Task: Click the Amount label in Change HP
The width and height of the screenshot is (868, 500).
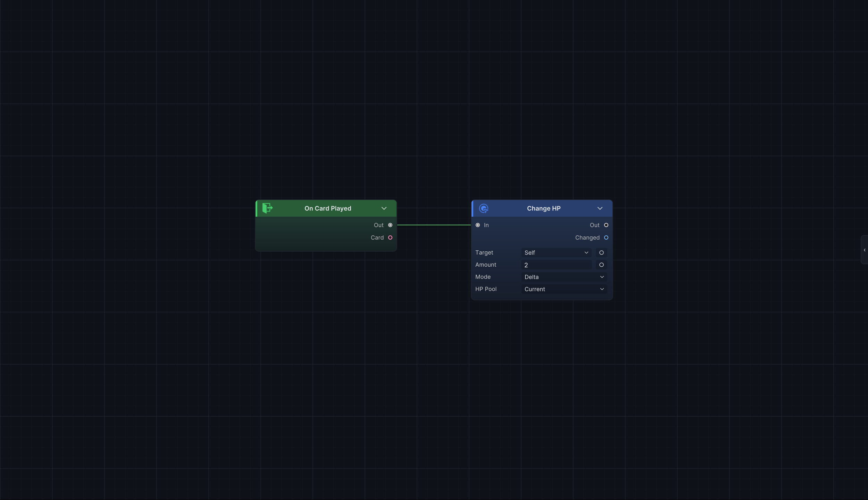Action: [x=486, y=265]
